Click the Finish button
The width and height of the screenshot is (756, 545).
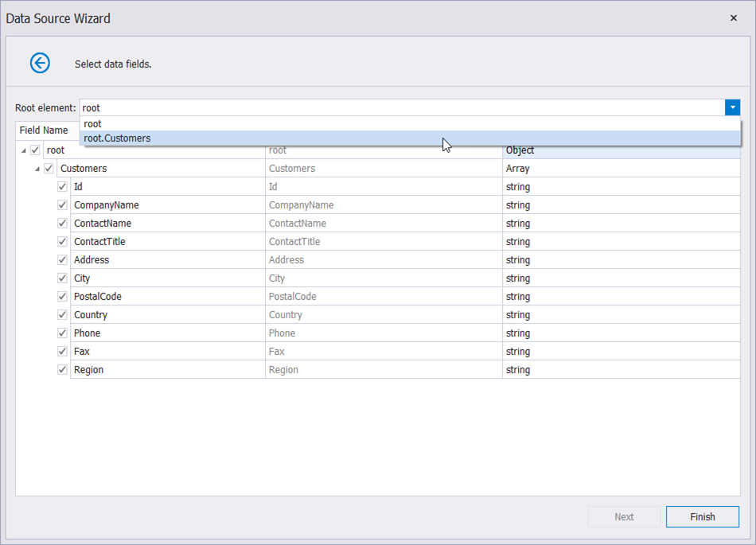click(702, 516)
